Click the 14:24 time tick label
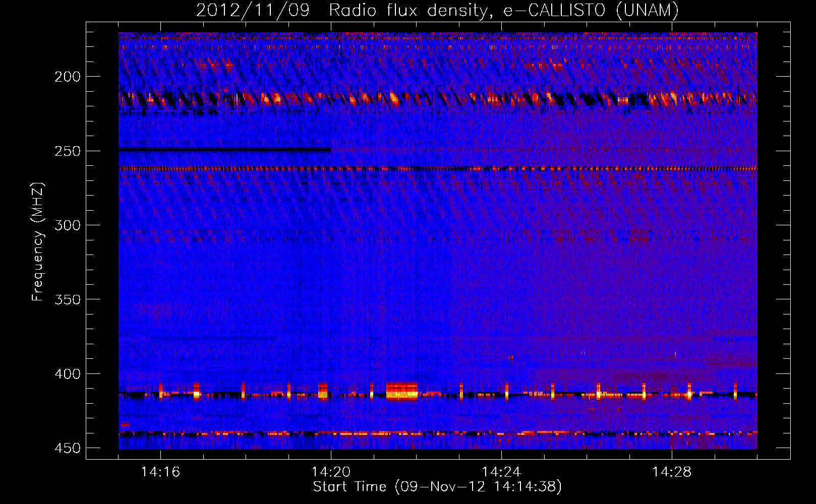Image resolution: width=816 pixels, height=504 pixels. tap(501, 472)
